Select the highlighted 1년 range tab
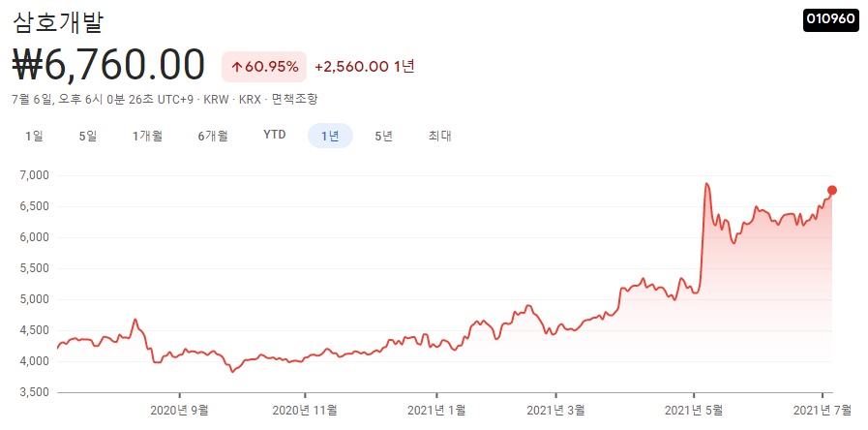The image size is (868, 430). [330, 136]
